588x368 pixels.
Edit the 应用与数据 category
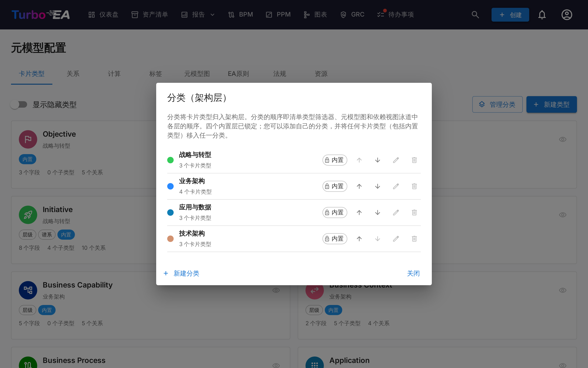point(396,213)
